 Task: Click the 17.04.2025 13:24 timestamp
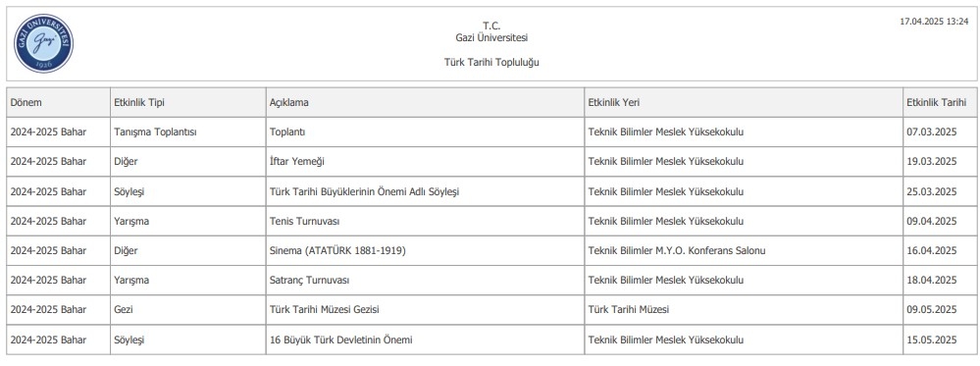coord(934,22)
